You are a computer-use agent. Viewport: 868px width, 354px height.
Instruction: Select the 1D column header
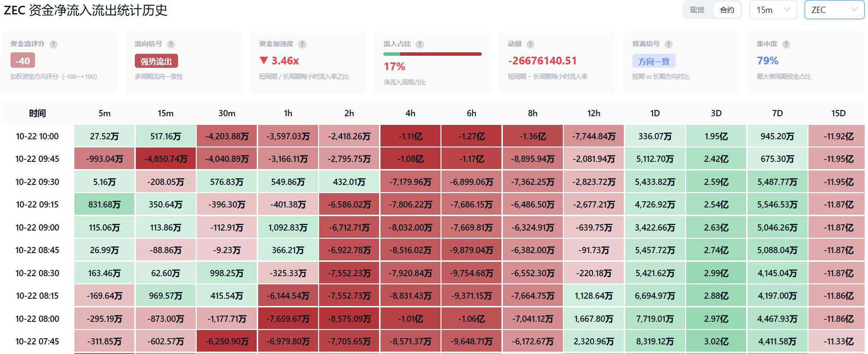tap(655, 113)
